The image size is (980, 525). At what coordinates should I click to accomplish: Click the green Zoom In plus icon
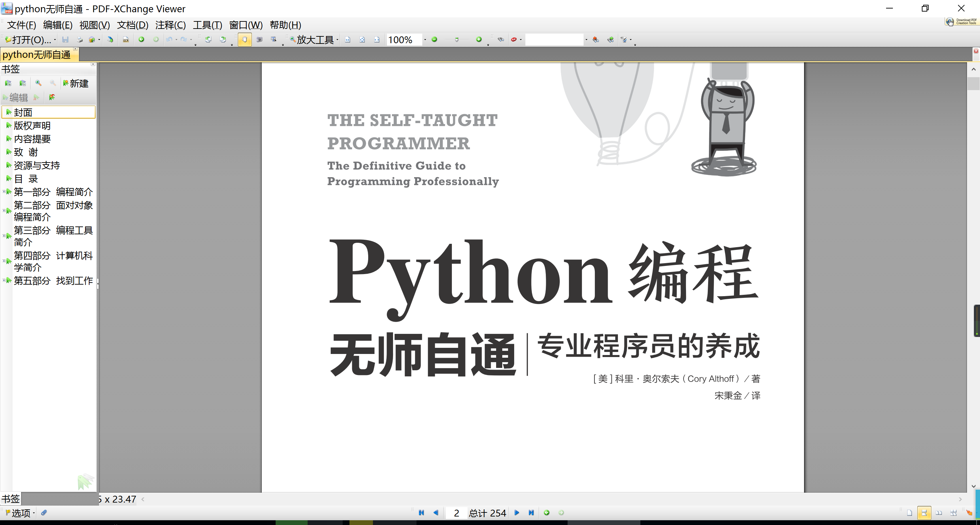479,39
